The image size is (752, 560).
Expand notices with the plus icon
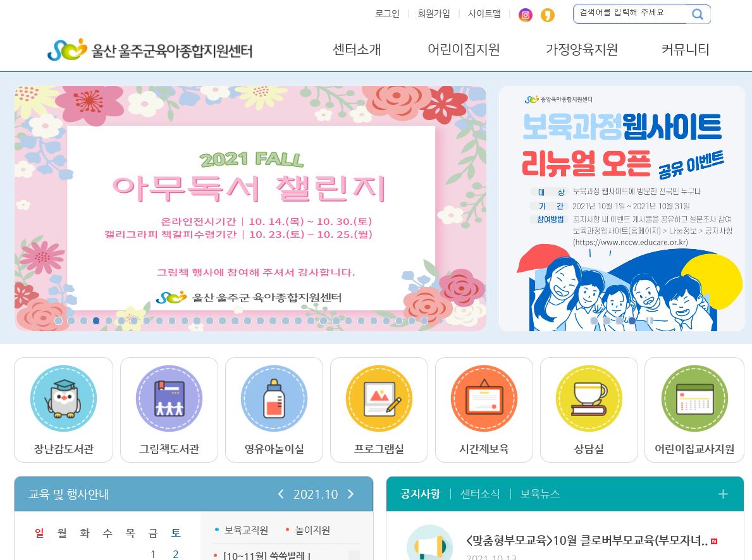click(x=723, y=494)
